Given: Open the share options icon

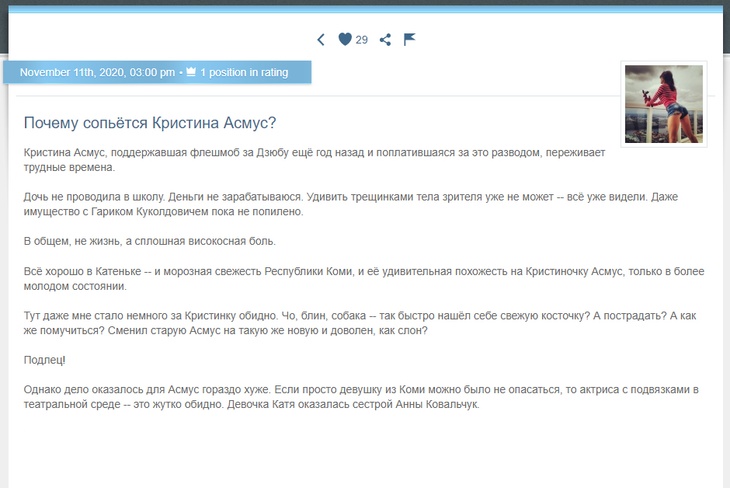Looking at the screenshot, I should 386,40.
